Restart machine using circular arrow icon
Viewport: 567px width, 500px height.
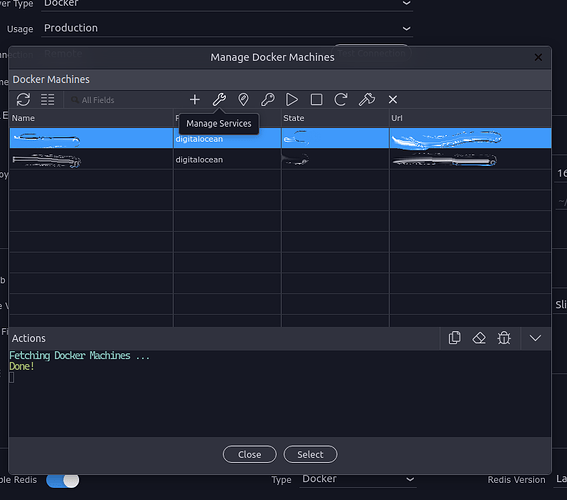(x=341, y=99)
